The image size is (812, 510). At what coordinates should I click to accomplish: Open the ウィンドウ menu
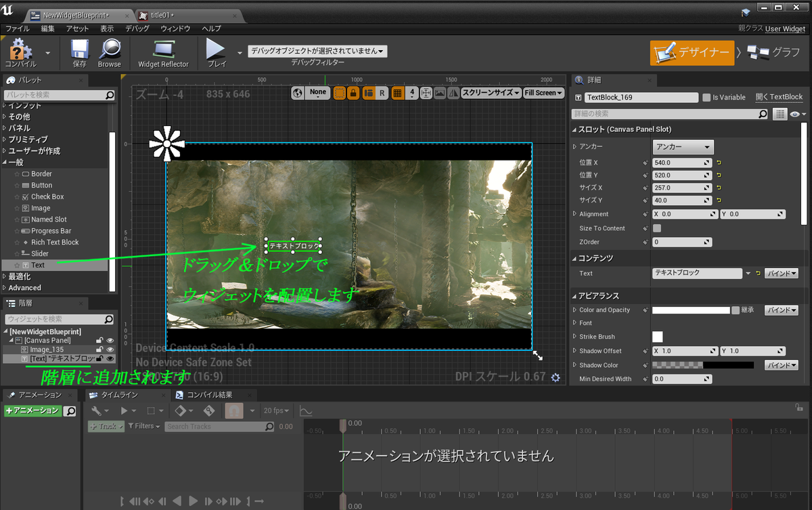tap(175, 29)
